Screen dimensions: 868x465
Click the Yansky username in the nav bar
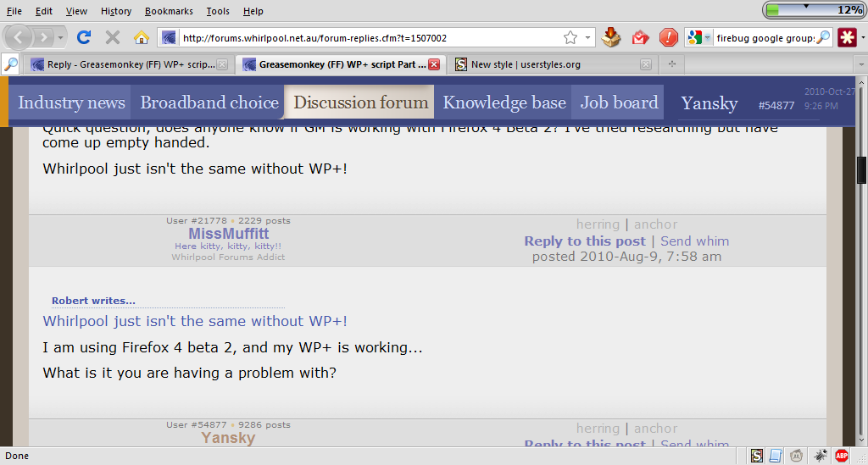point(709,103)
